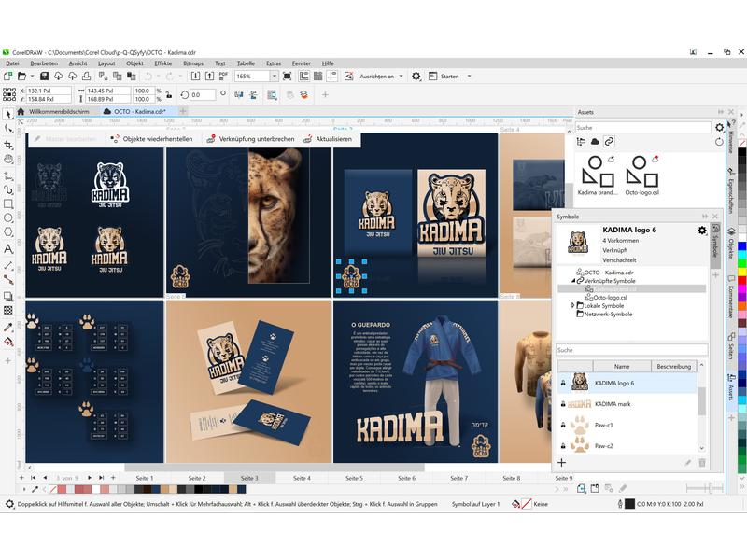747x560 pixels.
Task: Toggle the linked assets filter in Assets
Action: coord(609,142)
